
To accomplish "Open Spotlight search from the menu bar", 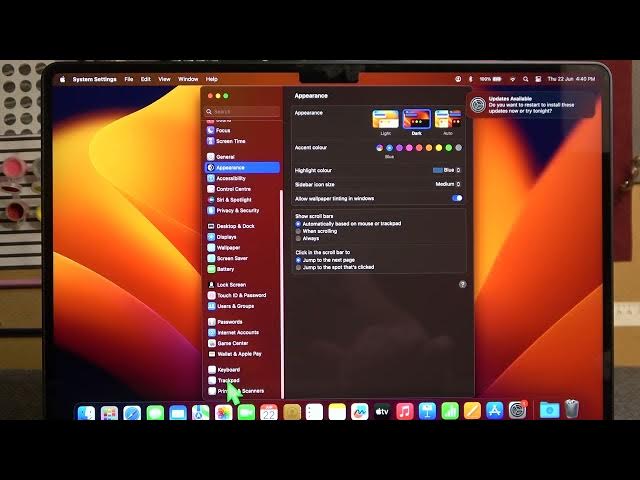I will (x=526, y=79).
